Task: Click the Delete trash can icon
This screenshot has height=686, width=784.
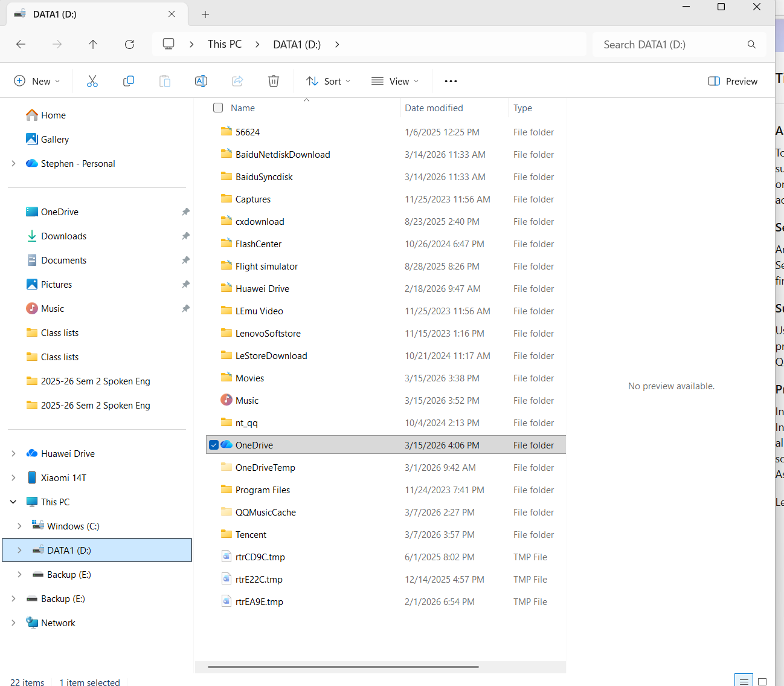Action: point(274,81)
